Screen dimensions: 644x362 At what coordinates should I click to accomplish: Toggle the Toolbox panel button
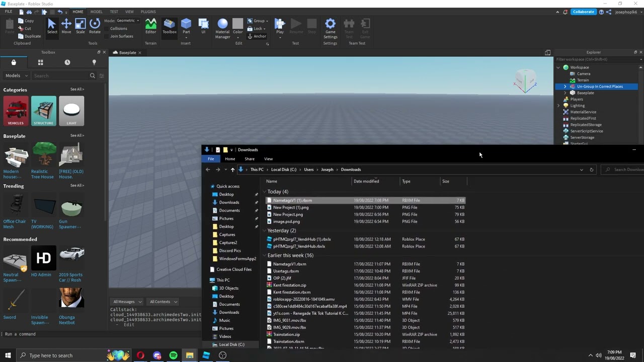(170, 27)
